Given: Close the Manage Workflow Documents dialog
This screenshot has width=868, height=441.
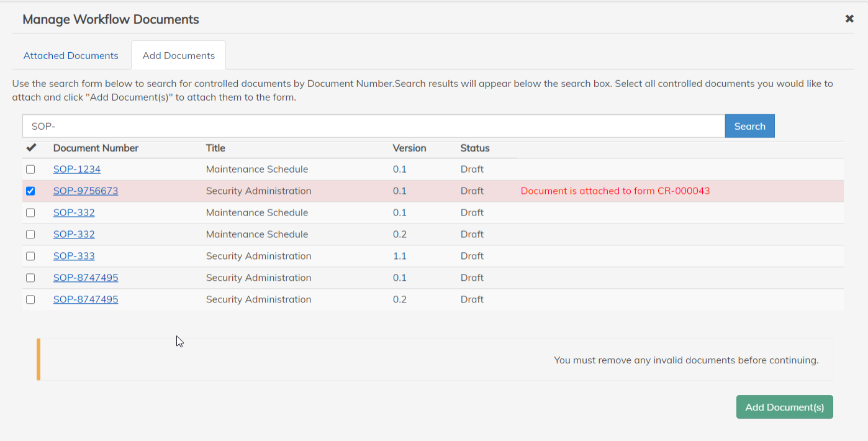Looking at the screenshot, I should pos(849,19).
